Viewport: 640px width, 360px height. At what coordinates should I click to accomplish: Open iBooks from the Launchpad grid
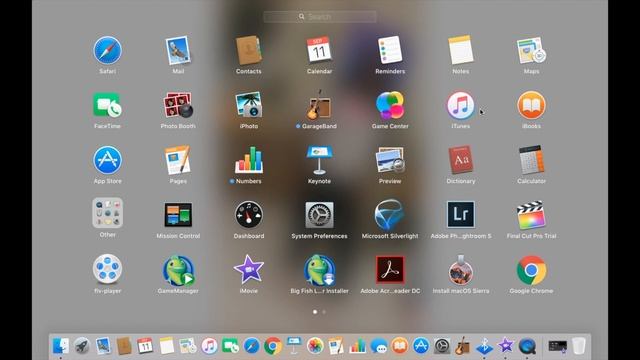tap(531, 105)
